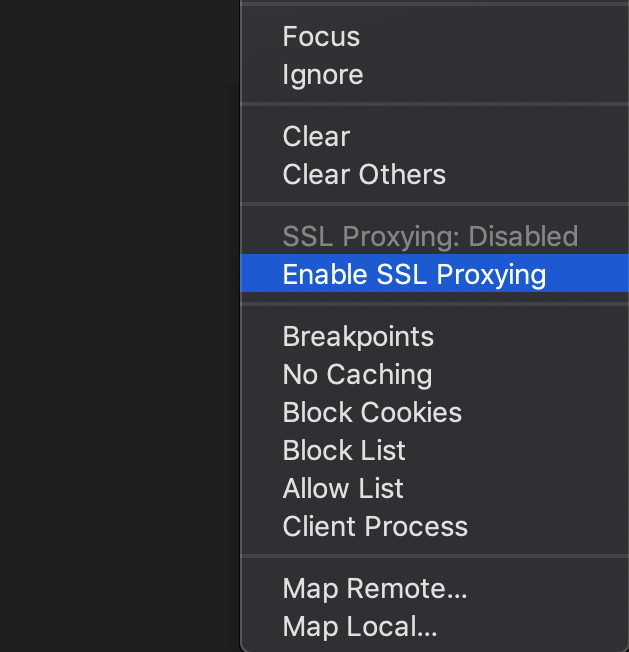The height and width of the screenshot is (652, 629).
Task: Select Focus from the context menu
Action: pos(434,37)
